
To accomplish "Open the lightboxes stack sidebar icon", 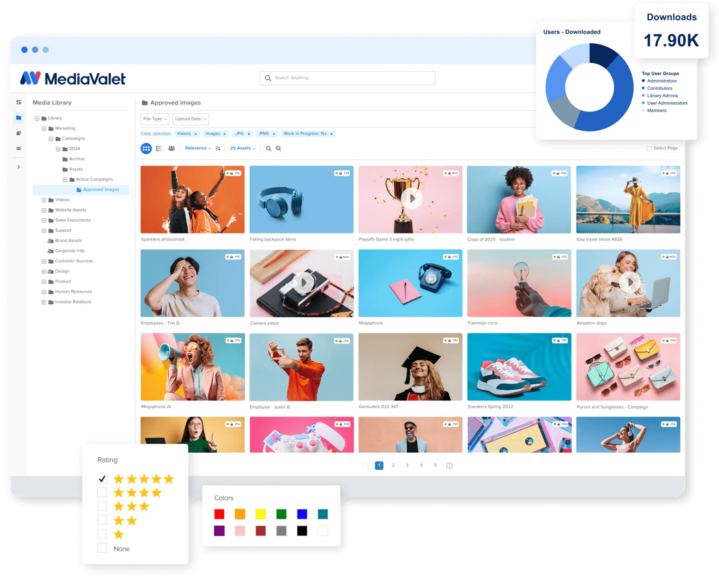I will [x=19, y=133].
